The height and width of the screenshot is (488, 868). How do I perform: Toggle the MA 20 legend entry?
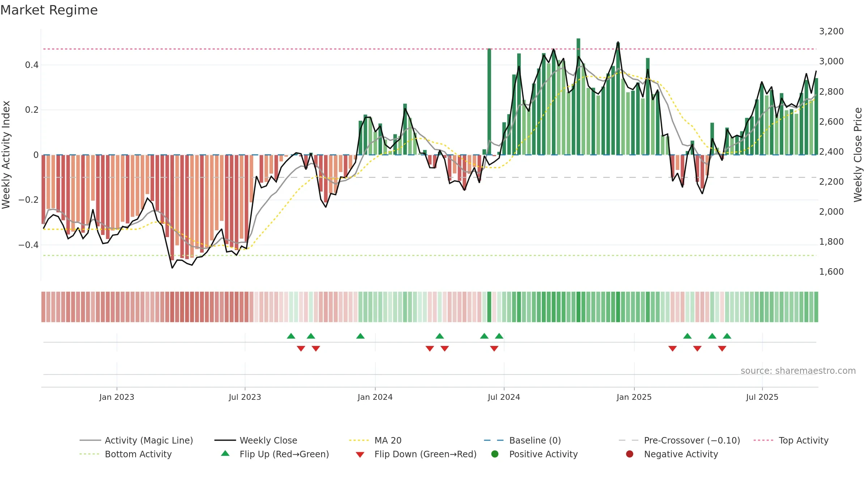(375, 440)
